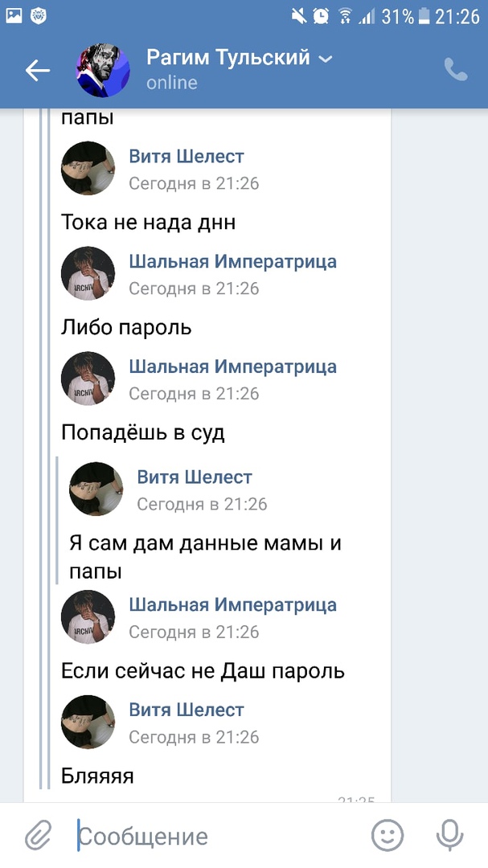Tap the avatar beside the 'Бляяяя' sender
The height and width of the screenshot is (868, 488).
(x=88, y=722)
